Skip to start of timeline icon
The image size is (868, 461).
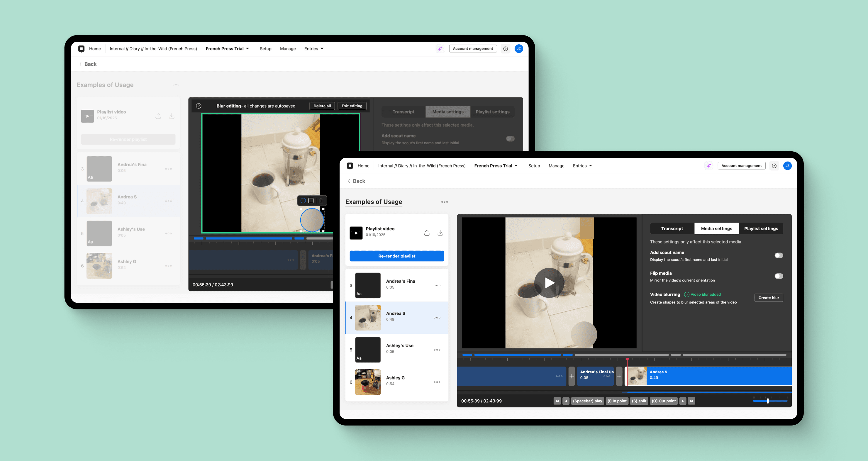pyautogui.click(x=557, y=401)
